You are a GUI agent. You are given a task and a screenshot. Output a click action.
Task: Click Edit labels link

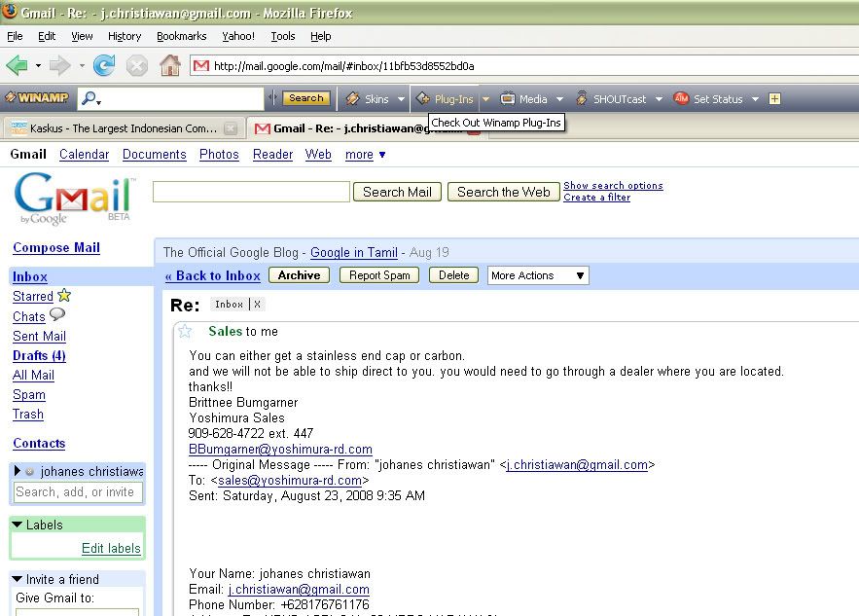111,548
